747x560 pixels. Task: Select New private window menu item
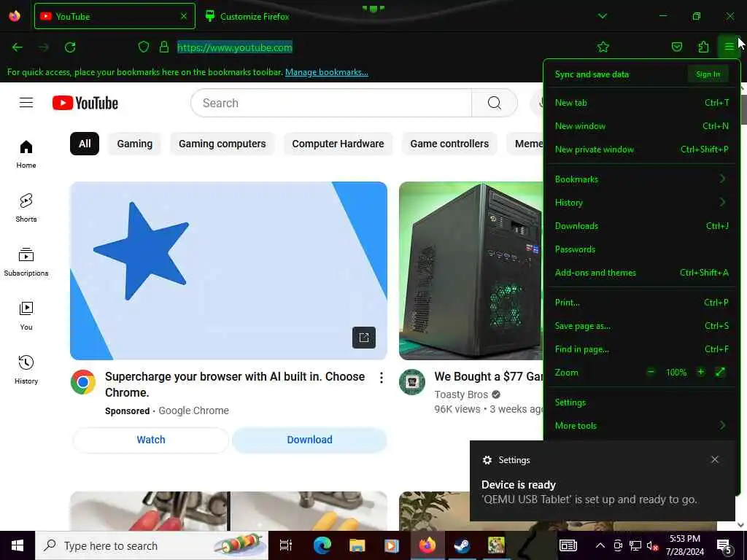642,149
